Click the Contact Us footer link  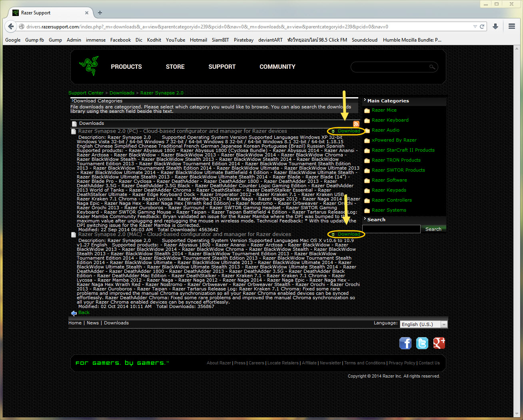pos(429,363)
